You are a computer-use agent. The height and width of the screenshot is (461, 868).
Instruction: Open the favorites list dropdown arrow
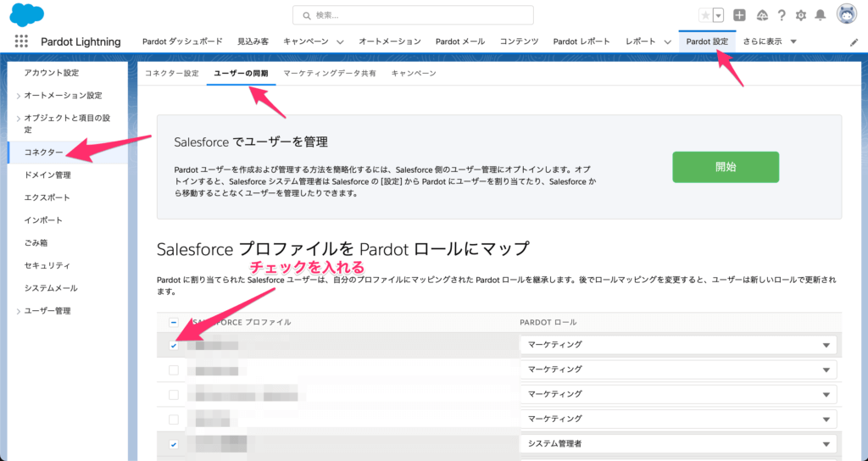coord(718,15)
